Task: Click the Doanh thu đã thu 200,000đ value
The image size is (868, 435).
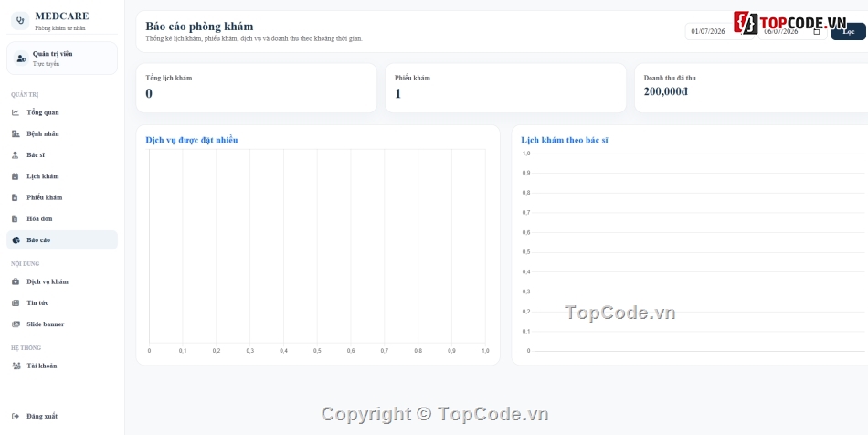Action: (666, 92)
